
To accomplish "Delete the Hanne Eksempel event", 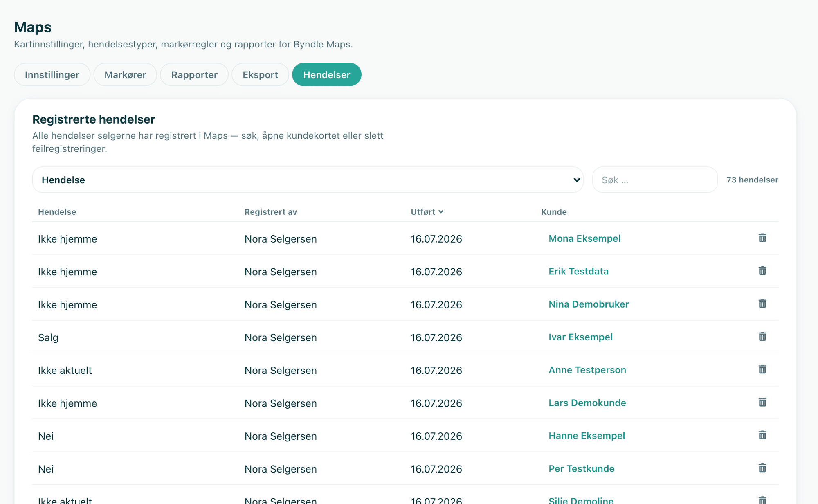I will point(762,435).
